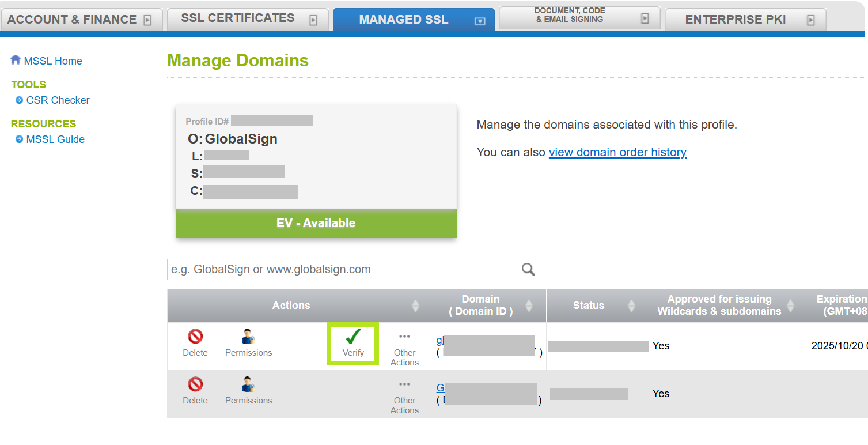Screen dimensions: 868x445
Task: Open the MSSL Guide resource link
Action: click(55, 139)
